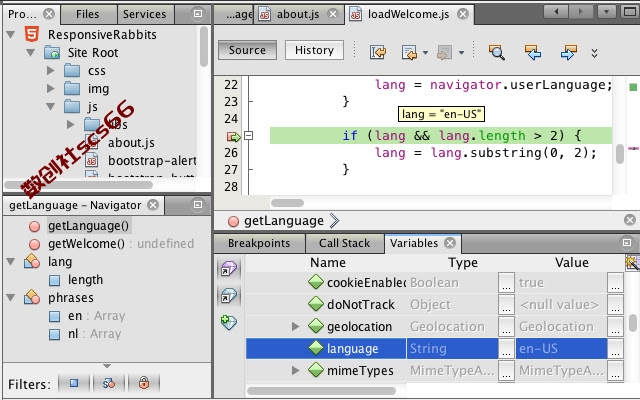Click the getLanguage breadcrumb
Image resolution: width=640 pixels, height=400 pixels.
(284, 221)
